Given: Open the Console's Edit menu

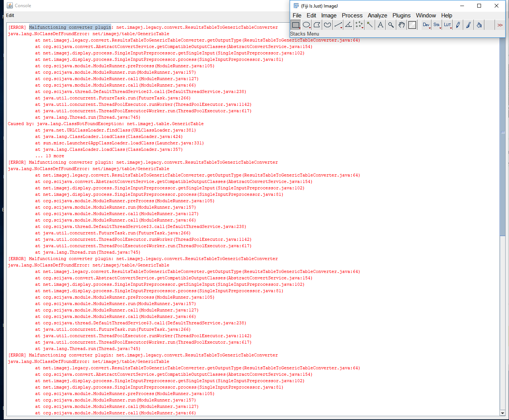Looking at the screenshot, I should (x=10, y=15).
